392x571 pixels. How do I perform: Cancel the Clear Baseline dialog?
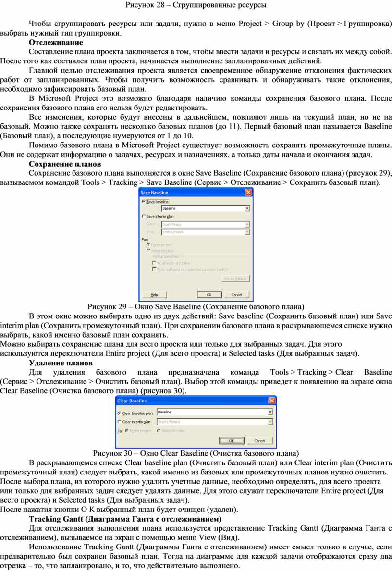click(260, 441)
